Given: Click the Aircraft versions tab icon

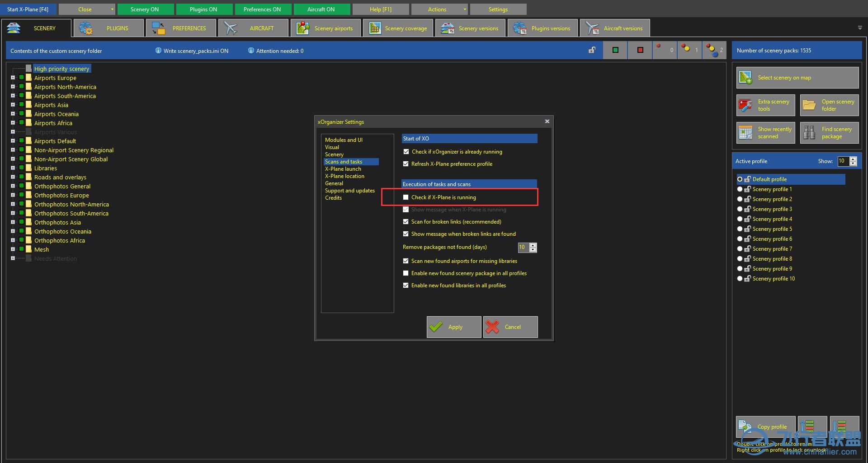Looking at the screenshot, I should click(592, 28).
